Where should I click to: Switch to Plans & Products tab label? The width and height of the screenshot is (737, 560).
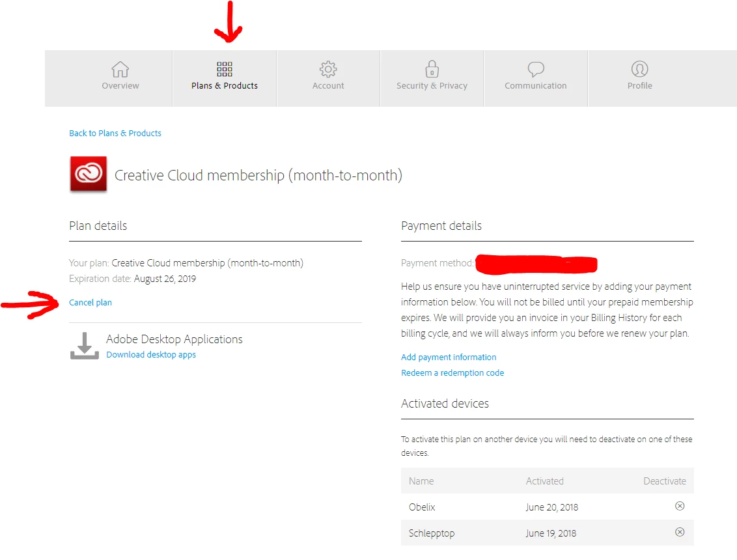pyautogui.click(x=225, y=85)
